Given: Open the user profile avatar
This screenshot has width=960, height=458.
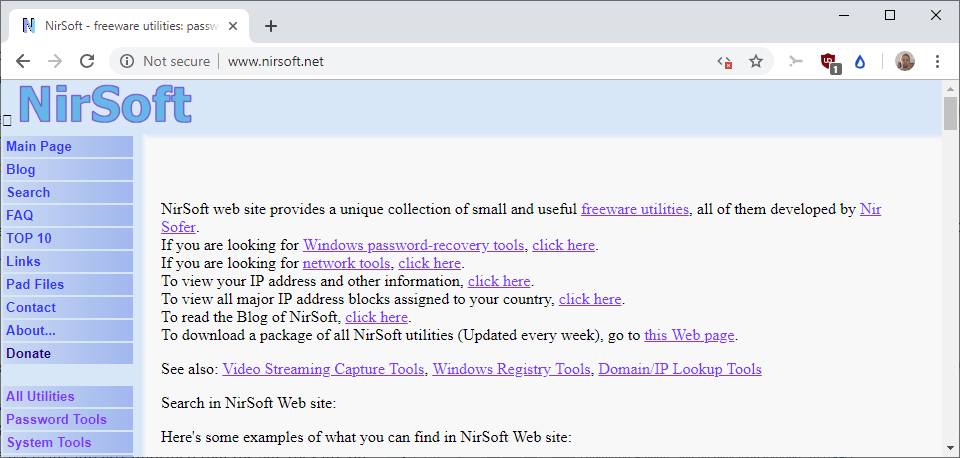Looking at the screenshot, I should 905,61.
